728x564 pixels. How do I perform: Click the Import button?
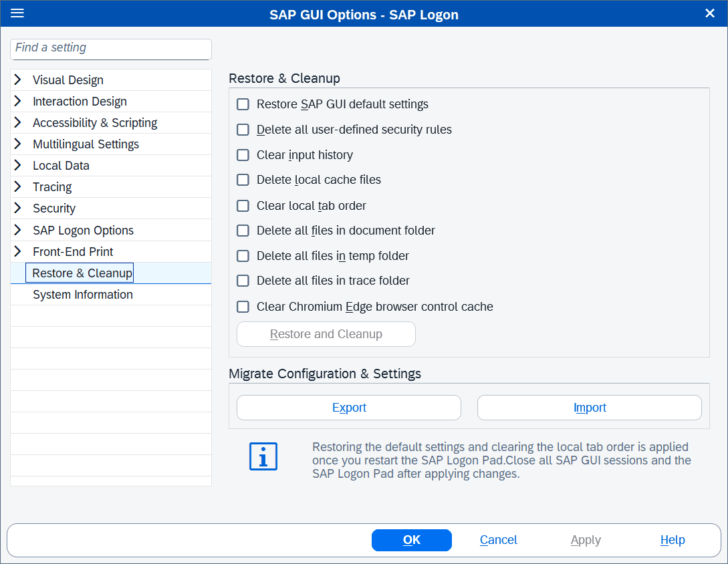click(x=589, y=408)
